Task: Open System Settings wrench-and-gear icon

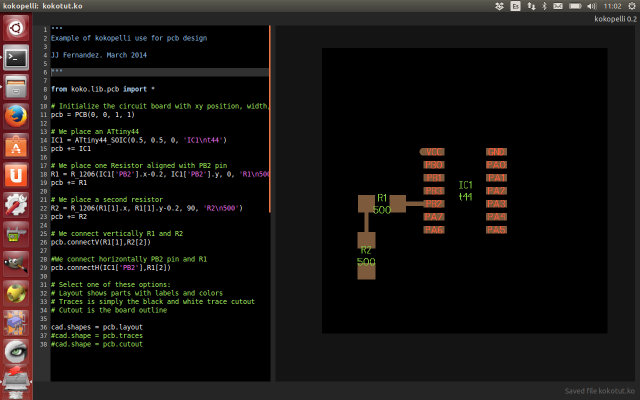Action: [x=16, y=205]
